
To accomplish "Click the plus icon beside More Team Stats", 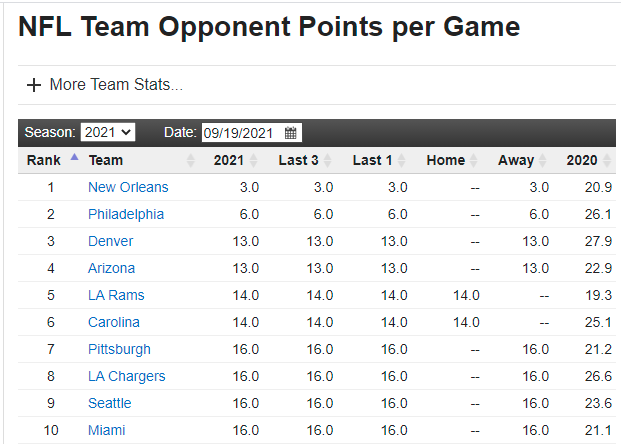I will (x=33, y=85).
